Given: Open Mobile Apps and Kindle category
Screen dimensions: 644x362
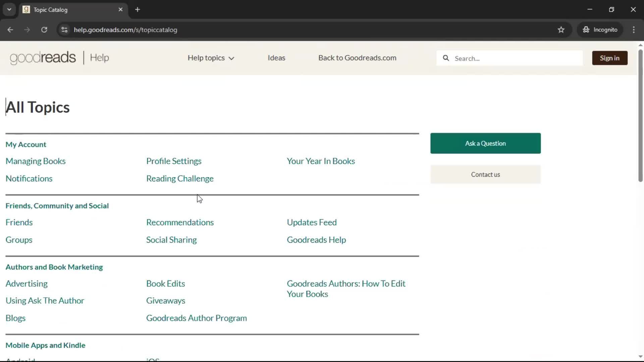Looking at the screenshot, I should tap(46, 345).
